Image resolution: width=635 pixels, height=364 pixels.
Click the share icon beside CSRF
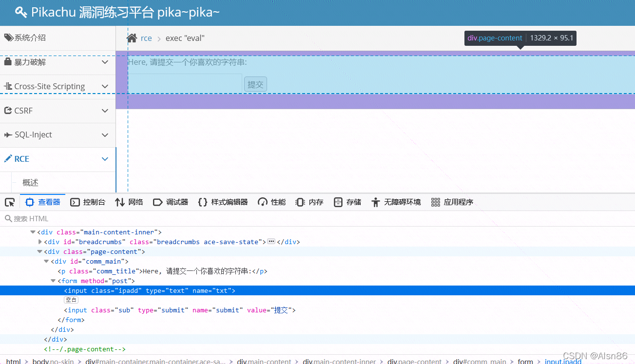coord(8,111)
